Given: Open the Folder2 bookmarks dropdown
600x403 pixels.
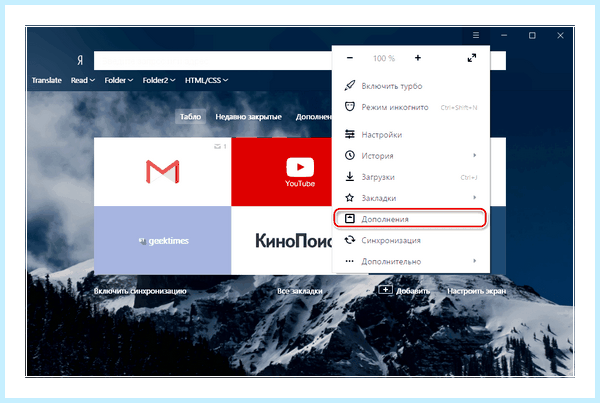Looking at the screenshot, I should [x=159, y=80].
